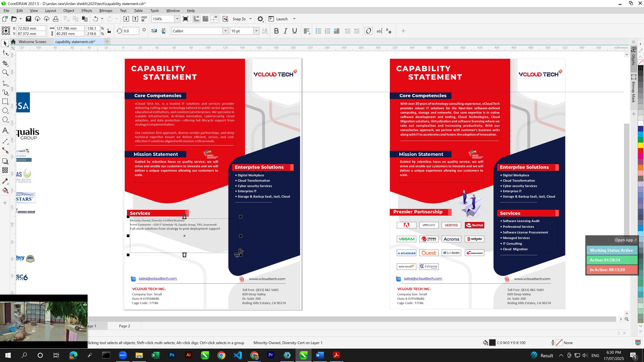This screenshot has height=362, width=644.
Task: Open the text alignment dropdown
Action: (x=307, y=31)
